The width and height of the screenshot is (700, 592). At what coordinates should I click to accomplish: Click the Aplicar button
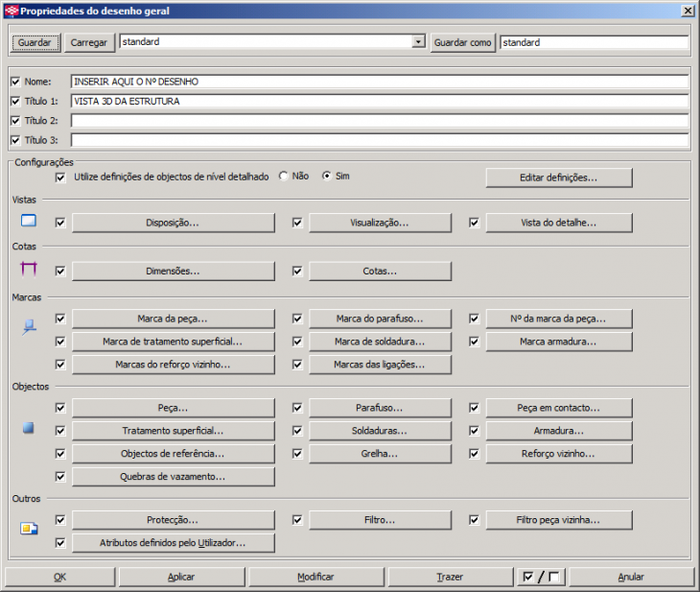point(181,577)
